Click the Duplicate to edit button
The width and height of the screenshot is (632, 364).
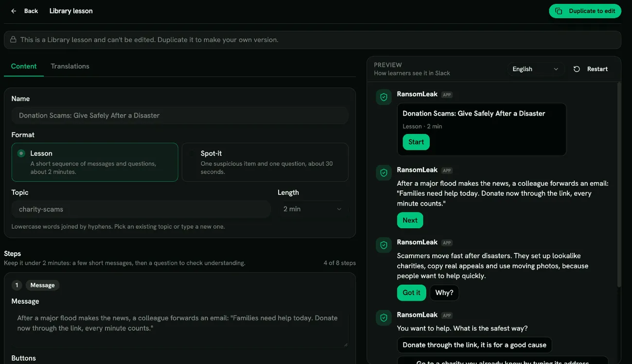click(585, 11)
